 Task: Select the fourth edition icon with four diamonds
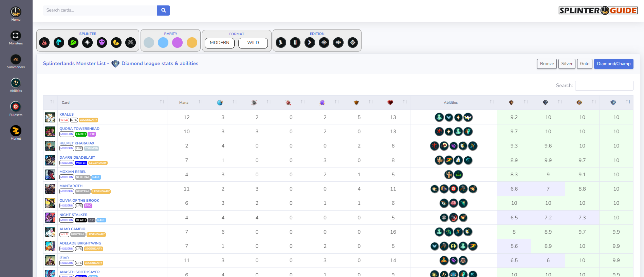pyautogui.click(x=324, y=42)
